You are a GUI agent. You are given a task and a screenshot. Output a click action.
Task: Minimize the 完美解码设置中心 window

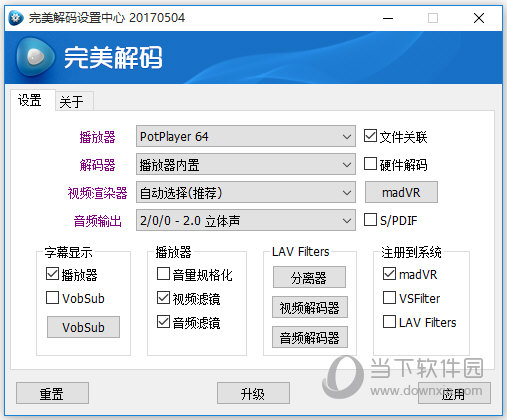388,18
